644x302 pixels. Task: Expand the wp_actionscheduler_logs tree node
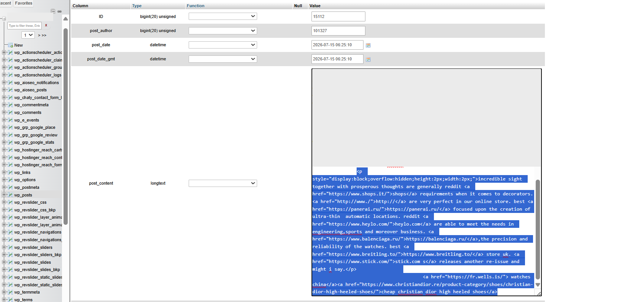[x=4, y=75]
